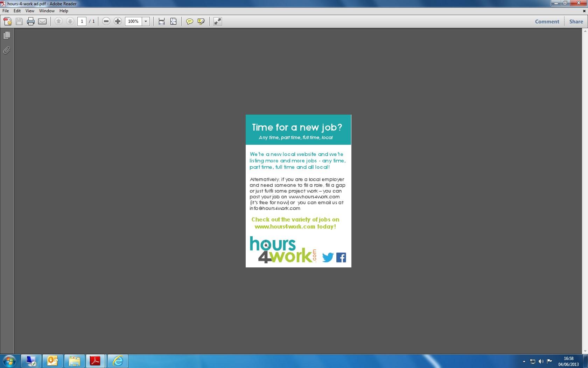The height and width of the screenshot is (368, 588).
Task: Print the document with the printer icon
Action: click(x=31, y=21)
